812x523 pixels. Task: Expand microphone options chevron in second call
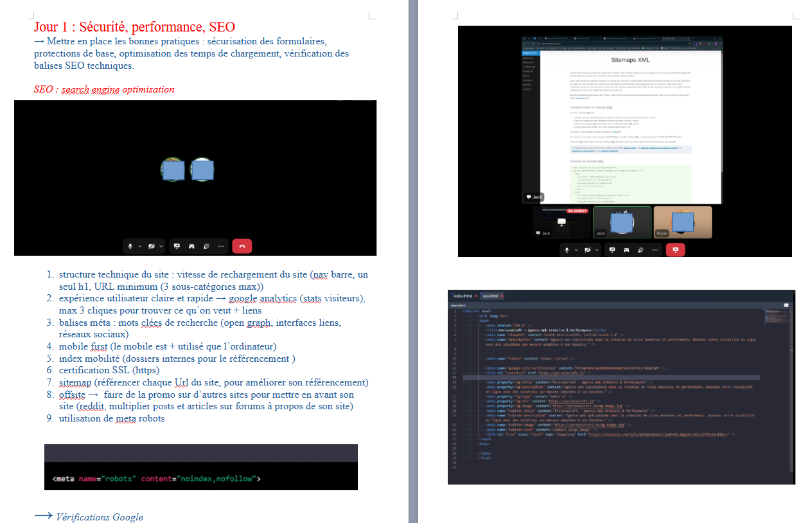coord(575,249)
